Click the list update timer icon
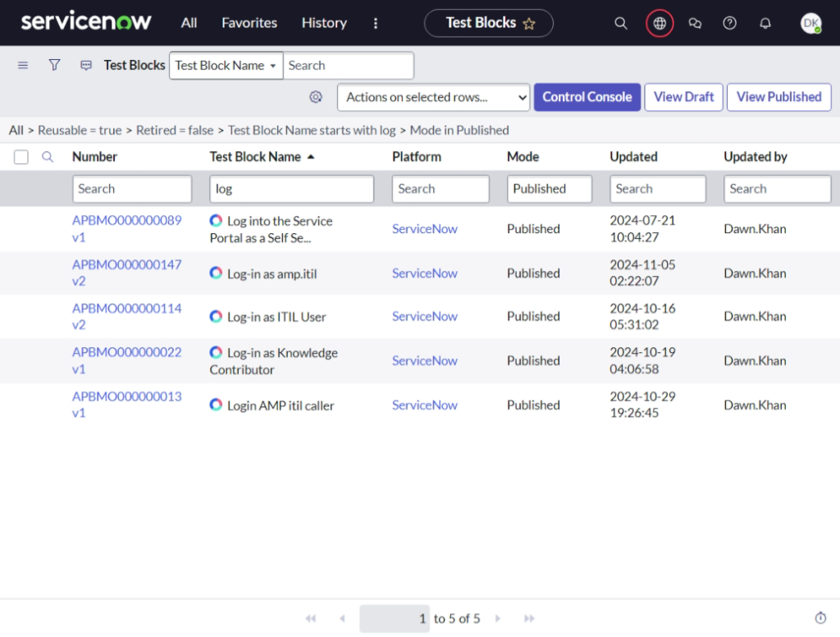 [x=820, y=618]
